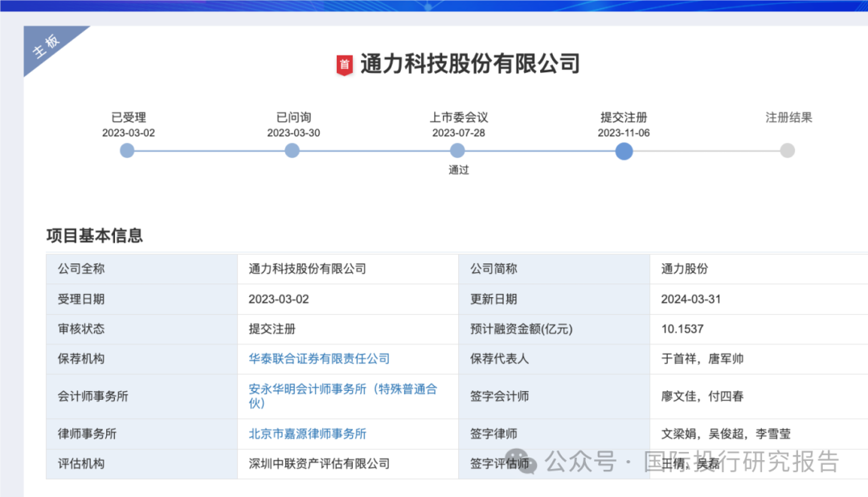Click the 主板 corner ribbon label

(x=46, y=46)
